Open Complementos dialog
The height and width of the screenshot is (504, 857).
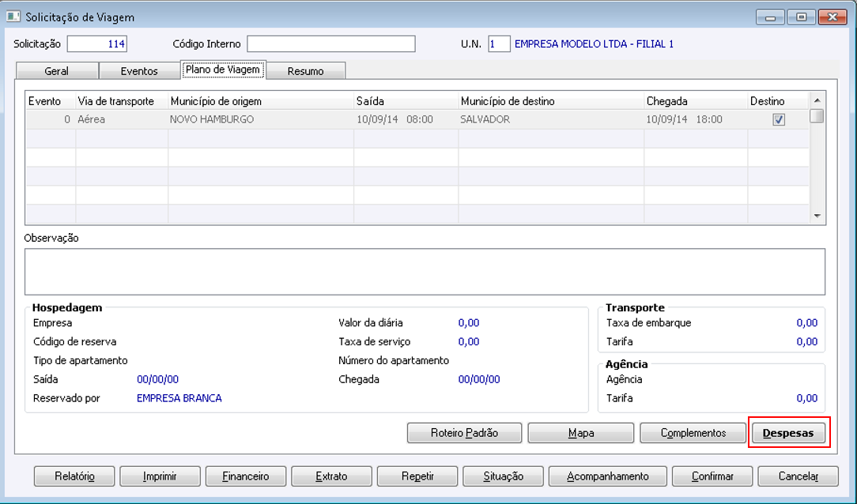[693, 433]
